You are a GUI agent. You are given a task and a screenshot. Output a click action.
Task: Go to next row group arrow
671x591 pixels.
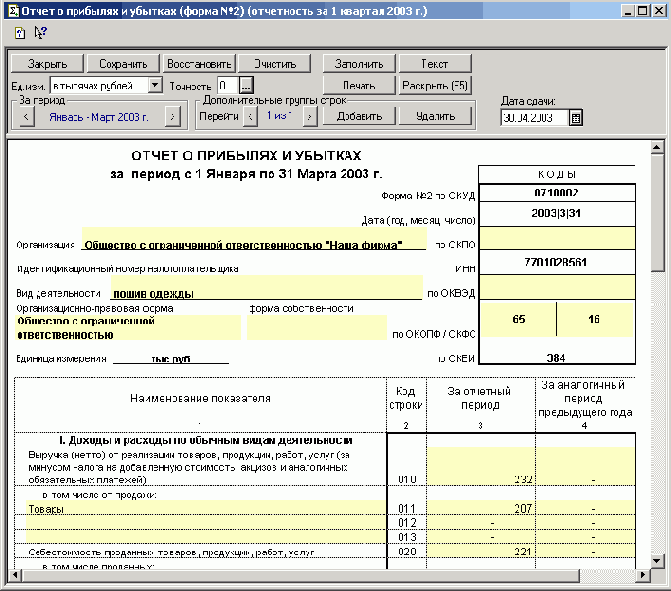[x=310, y=116]
